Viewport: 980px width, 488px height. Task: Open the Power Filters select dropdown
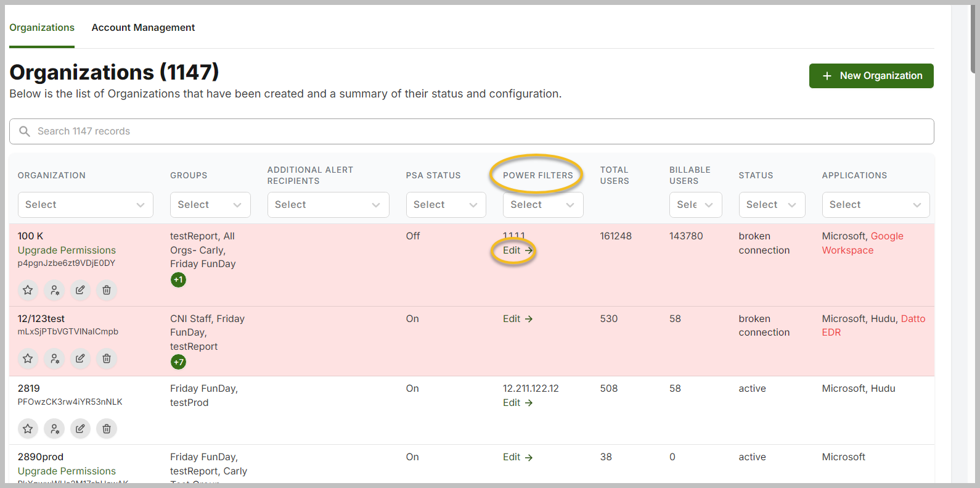click(x=543, y=205)
